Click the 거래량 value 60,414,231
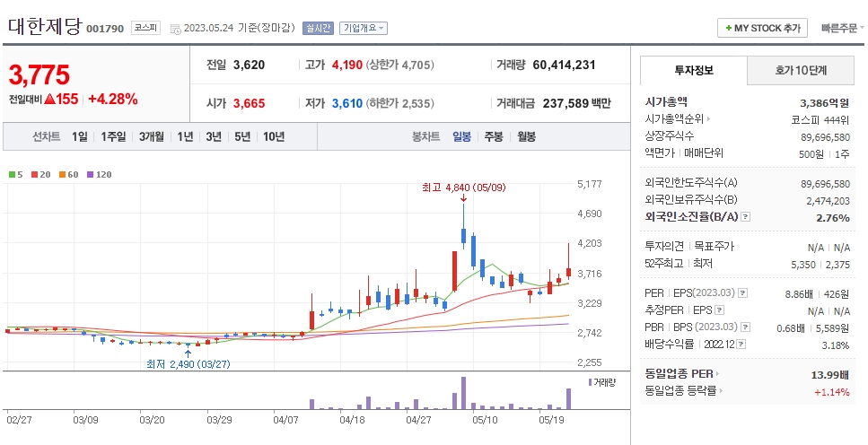The height and width of the screenshot is (445, 868). (x=564, y=65)
